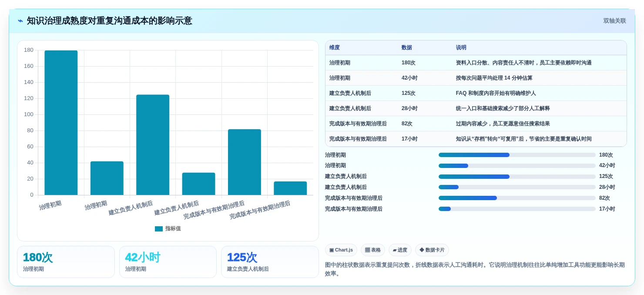
Task: Click the chart bar valued 125
Action: coord(153,145)
